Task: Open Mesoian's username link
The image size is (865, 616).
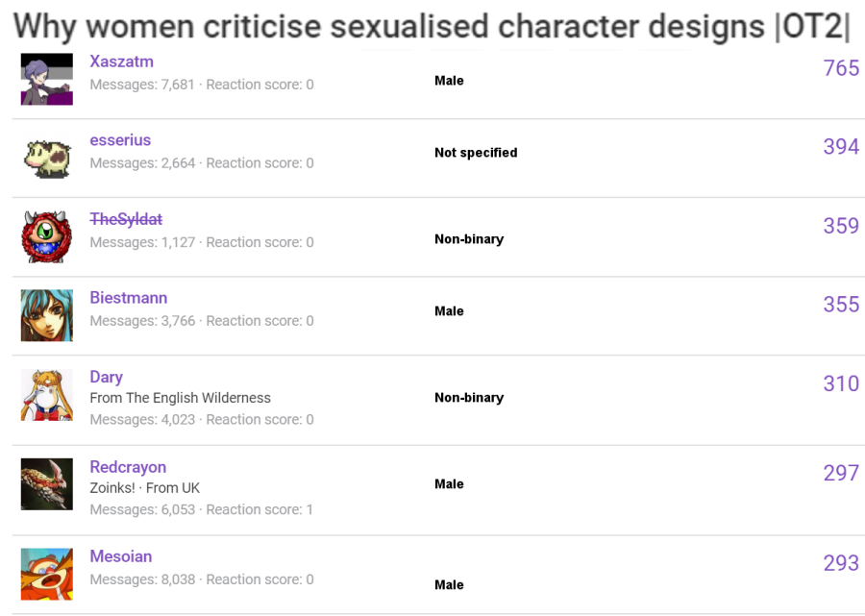Action: [x=121, y=556]
